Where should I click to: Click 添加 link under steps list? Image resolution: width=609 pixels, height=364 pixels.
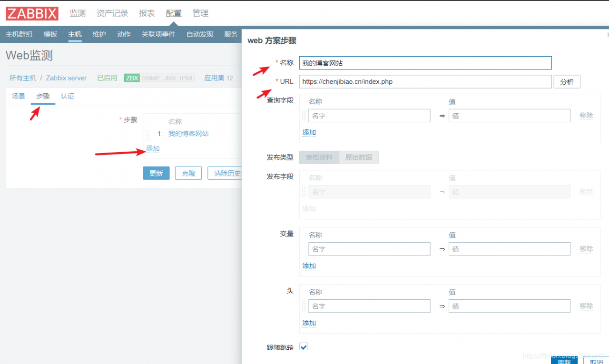[153, 148]
